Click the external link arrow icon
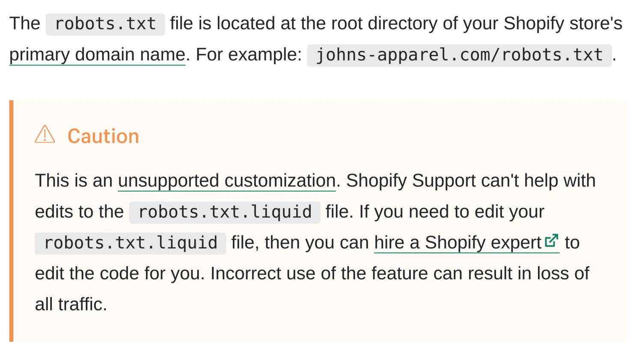Image resolution: width=642 pixels, height=364 pixels. coord(552,241)
